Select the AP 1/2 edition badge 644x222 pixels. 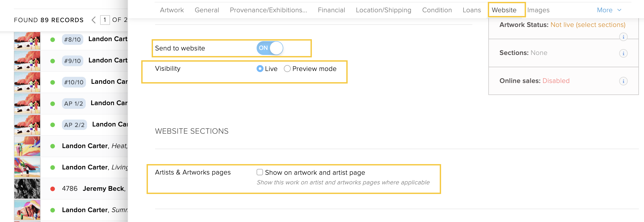coord(74,104)
